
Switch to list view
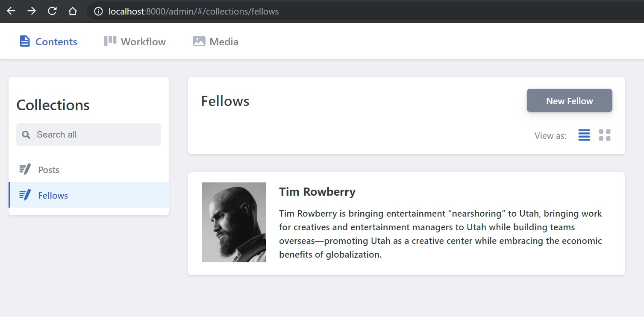pyautogui.click(x=584, y=135)
